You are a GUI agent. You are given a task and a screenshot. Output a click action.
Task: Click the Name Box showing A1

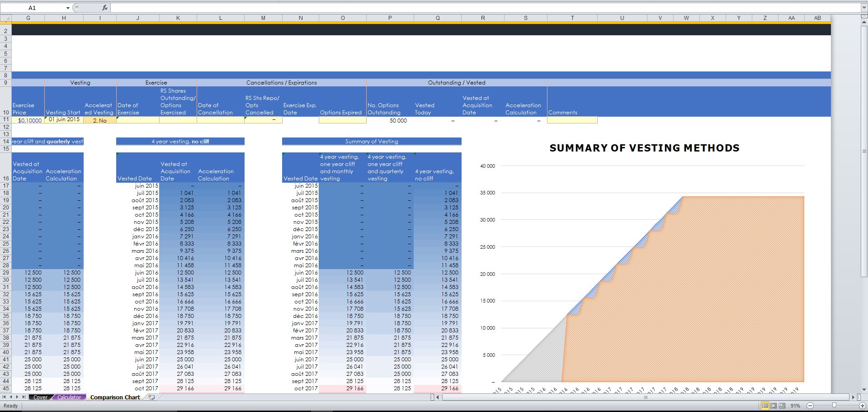click(x=33, y=8)
